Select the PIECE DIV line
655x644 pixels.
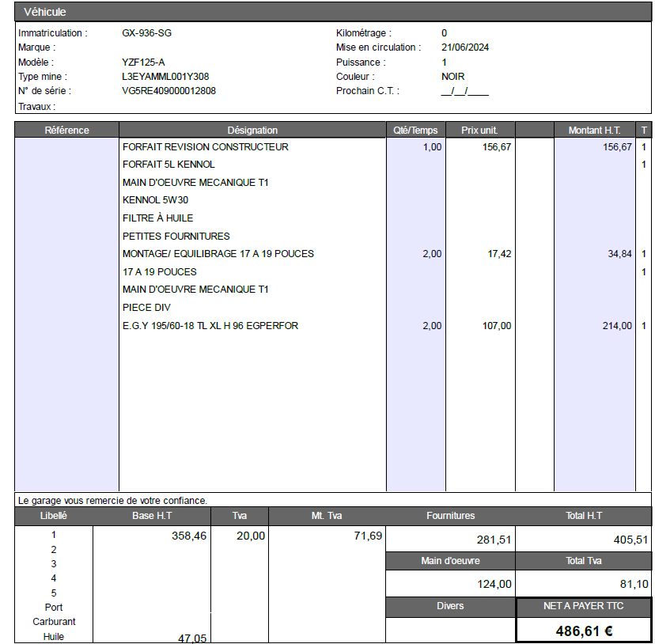tap(146, 308)
